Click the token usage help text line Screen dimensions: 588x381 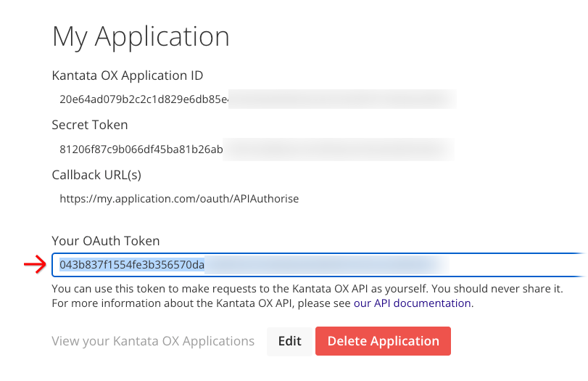[307, 289]
